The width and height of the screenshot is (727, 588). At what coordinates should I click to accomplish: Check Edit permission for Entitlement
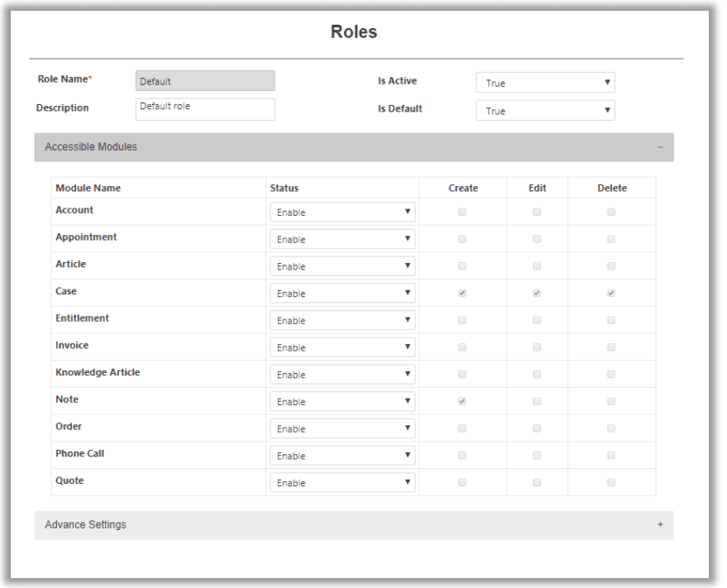537,320
